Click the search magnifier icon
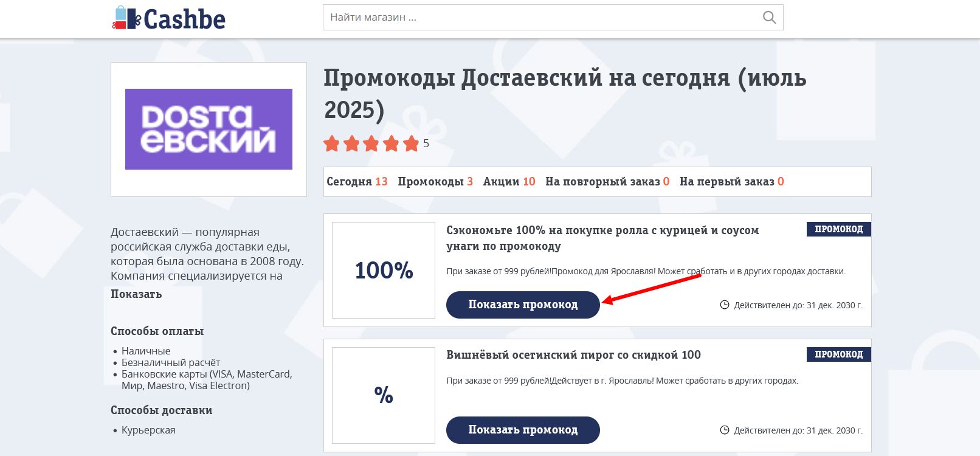980x456 pixels. click(x=769, y=18)
